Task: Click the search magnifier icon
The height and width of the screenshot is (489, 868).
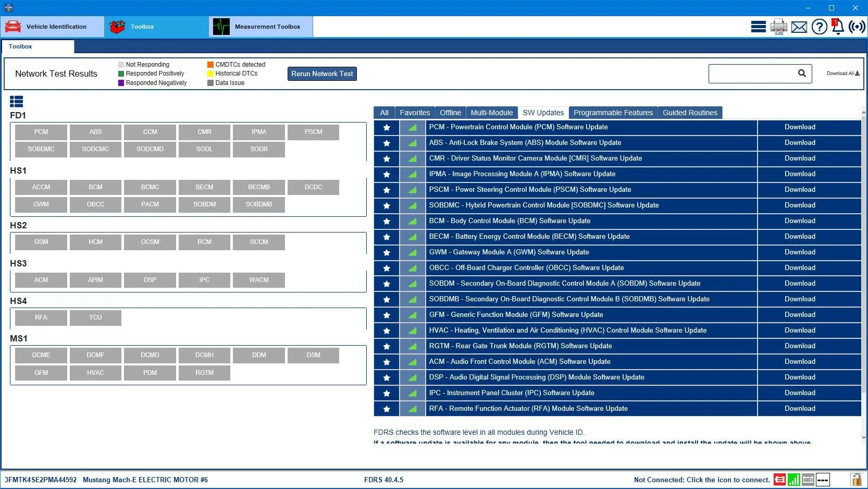Action: tap(802, 74)
